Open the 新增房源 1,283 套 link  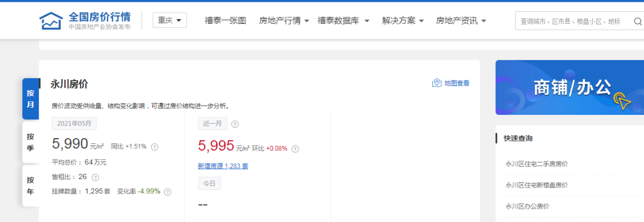[x=223, y=166]
